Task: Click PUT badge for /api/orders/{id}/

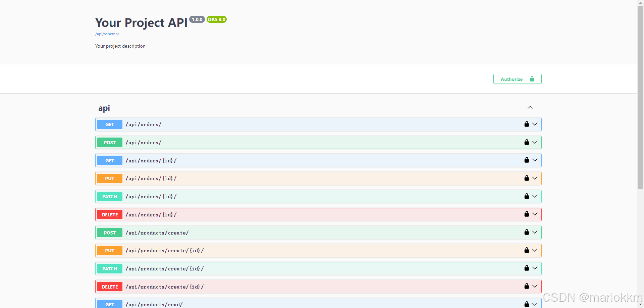Action: (x=110, y=178)
